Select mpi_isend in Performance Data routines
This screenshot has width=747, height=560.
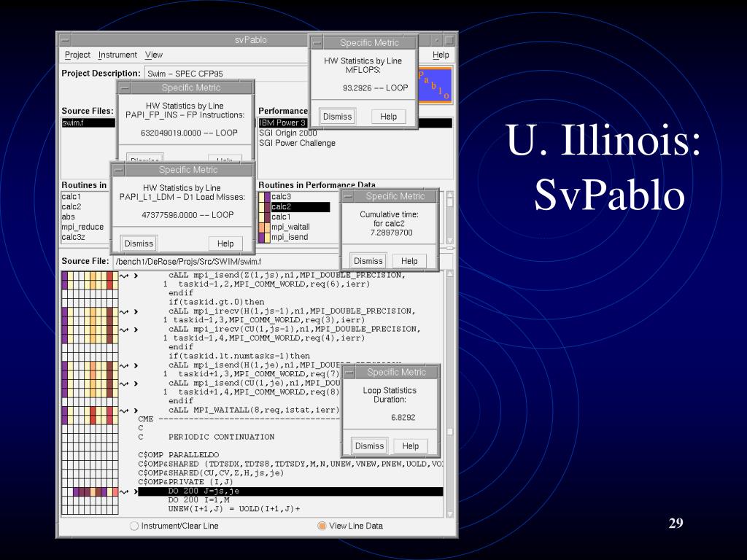[290, 237]
